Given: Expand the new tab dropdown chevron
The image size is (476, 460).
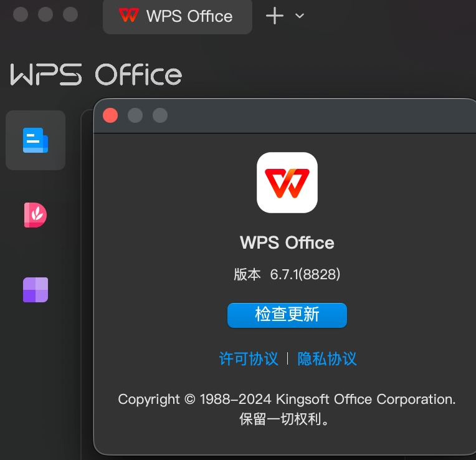Looking at the screenshot, I should [300, 16].
